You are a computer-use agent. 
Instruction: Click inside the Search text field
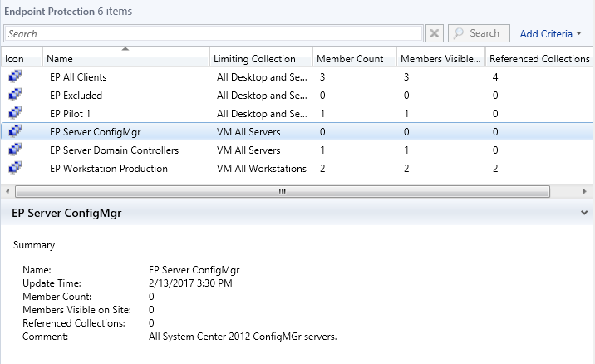(x=214, y=34)
